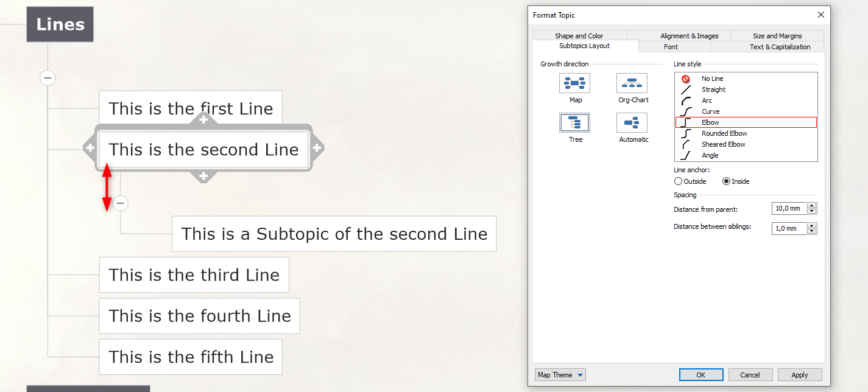Click the Distance between siblings field
Screen dimensions: 868x392
[789, 228]
